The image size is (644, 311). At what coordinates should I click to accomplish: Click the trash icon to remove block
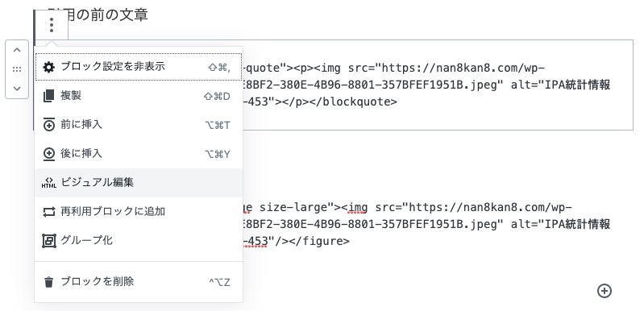tap(49, 282)
